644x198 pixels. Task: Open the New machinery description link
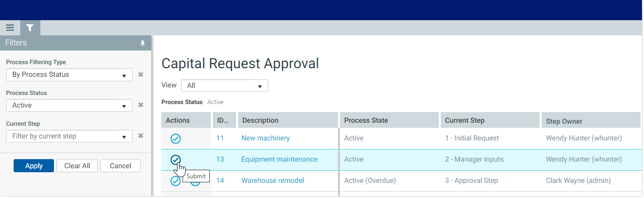point(265,138)
